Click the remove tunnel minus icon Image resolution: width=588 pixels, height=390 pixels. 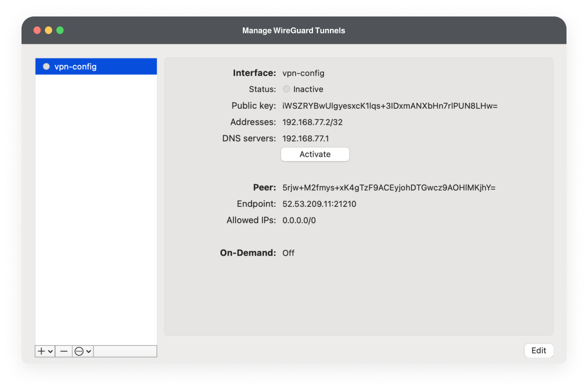63,351
